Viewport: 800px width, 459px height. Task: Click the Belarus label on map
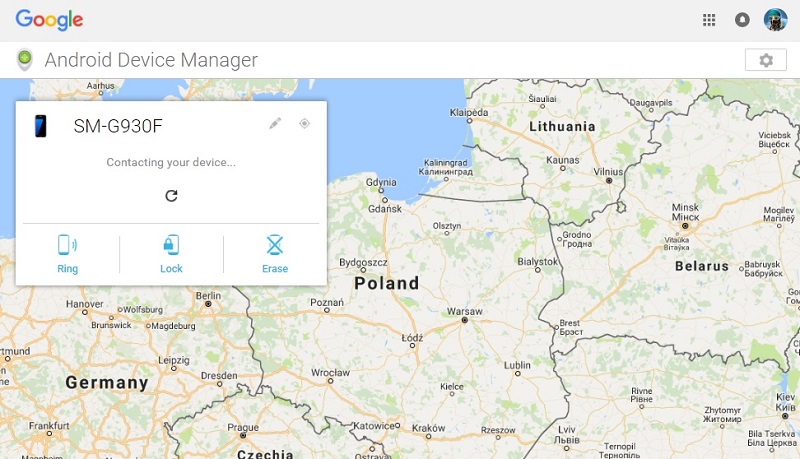tap(702, 266)
